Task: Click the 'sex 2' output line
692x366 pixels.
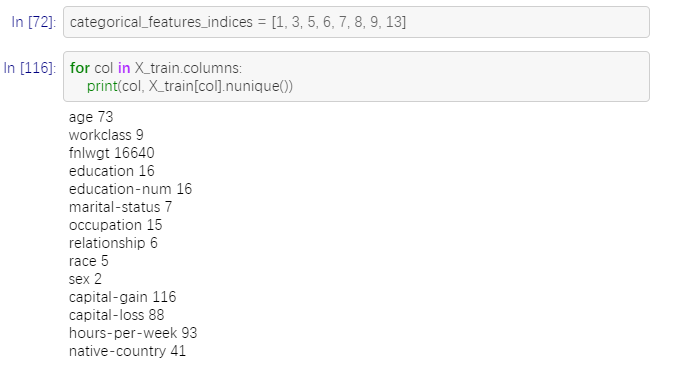Action: [85, 279]
